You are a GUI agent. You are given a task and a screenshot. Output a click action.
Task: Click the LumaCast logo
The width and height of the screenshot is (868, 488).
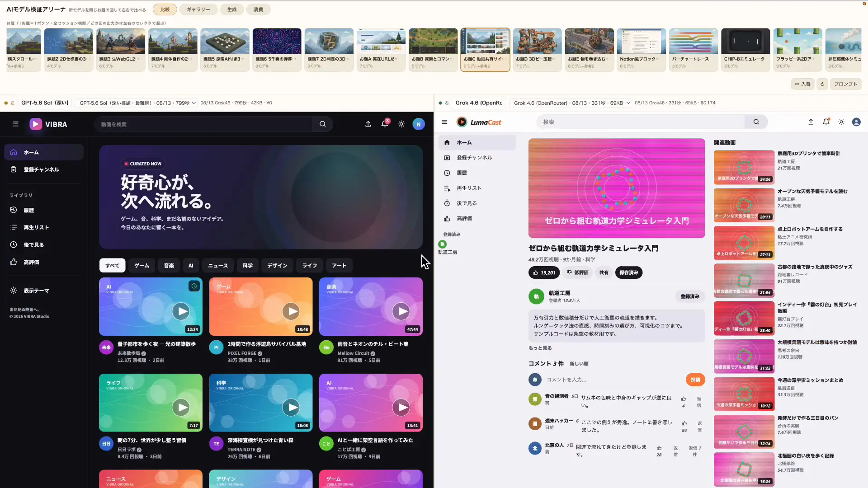[x=479, y=122]
